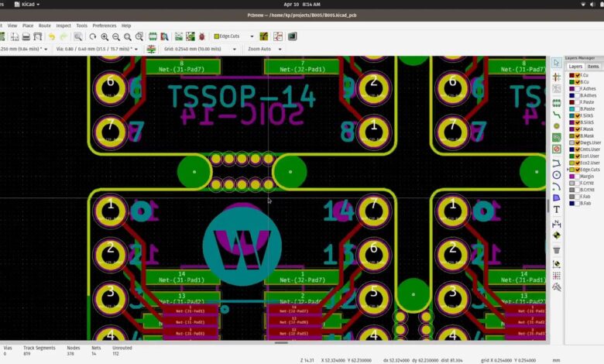Click the B.Cu layer color swatch
Image resolution: width=604 pixels, height=364 pixels.
571,82
